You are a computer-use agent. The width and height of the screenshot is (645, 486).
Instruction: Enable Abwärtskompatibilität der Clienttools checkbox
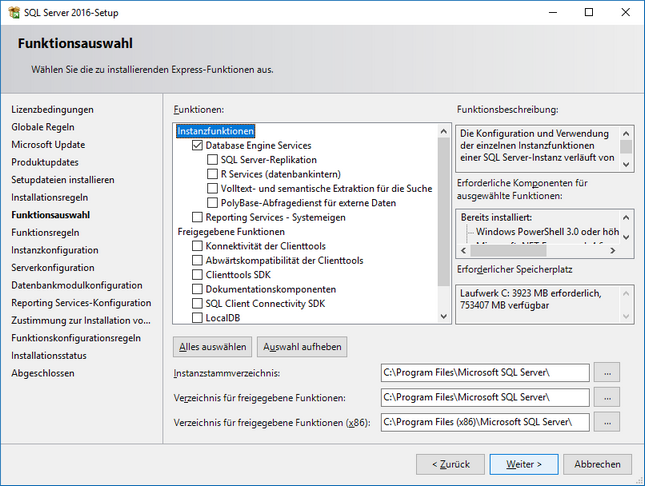click(x=197, y=260)
